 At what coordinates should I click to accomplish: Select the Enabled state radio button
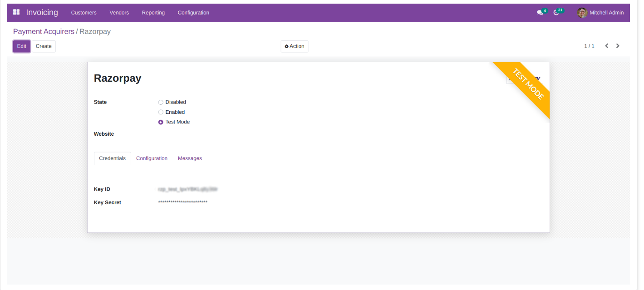click(161, 112)
